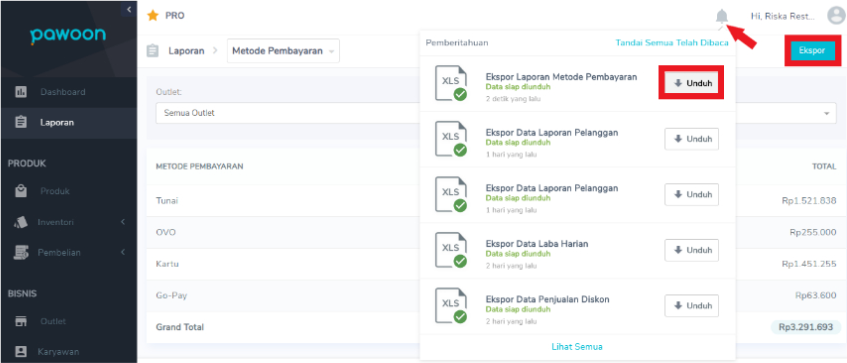Screen dimensions: 847x363
Task: Download the Ekspor Data Penjualan Diskon file
Action: [x=691, y=306]
